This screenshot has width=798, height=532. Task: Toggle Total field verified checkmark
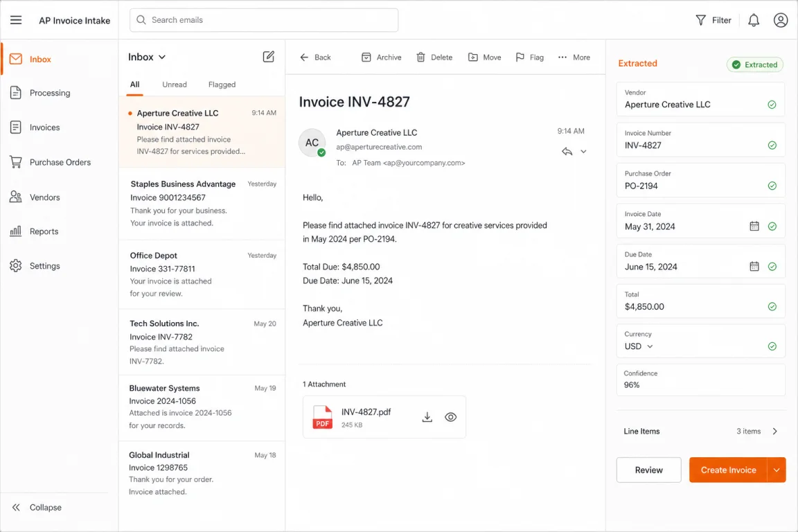point(772,306)
